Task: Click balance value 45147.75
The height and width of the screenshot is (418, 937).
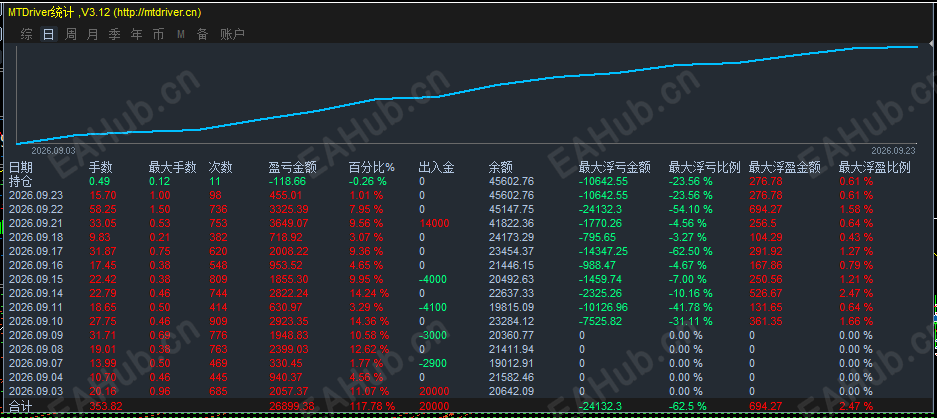Action: point(512,209)
